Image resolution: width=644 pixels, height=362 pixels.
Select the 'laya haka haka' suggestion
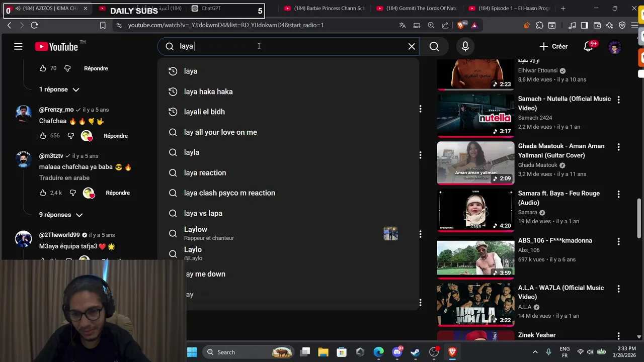tap(288, 92)
